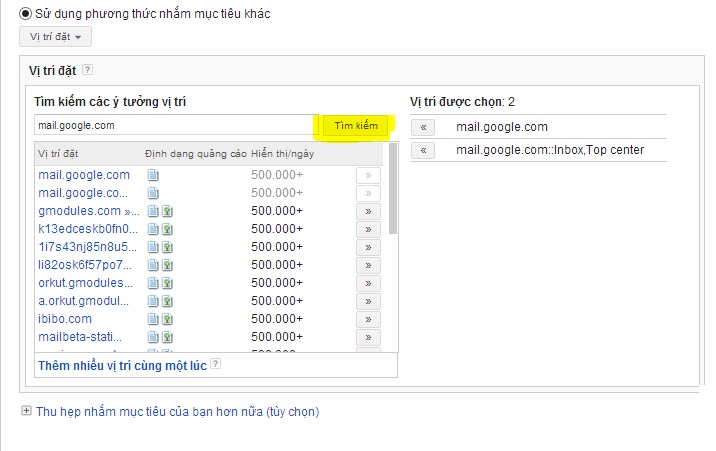The image size is (716, 451).
Task: Click selected placement text 'mail.google.com' in right panel
Action: tap(502, 127)
